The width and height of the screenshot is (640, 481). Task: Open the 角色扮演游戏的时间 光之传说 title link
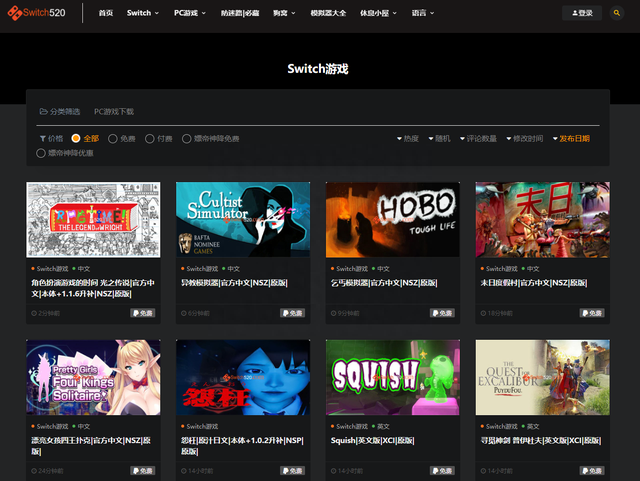click(x=93, y=288)
